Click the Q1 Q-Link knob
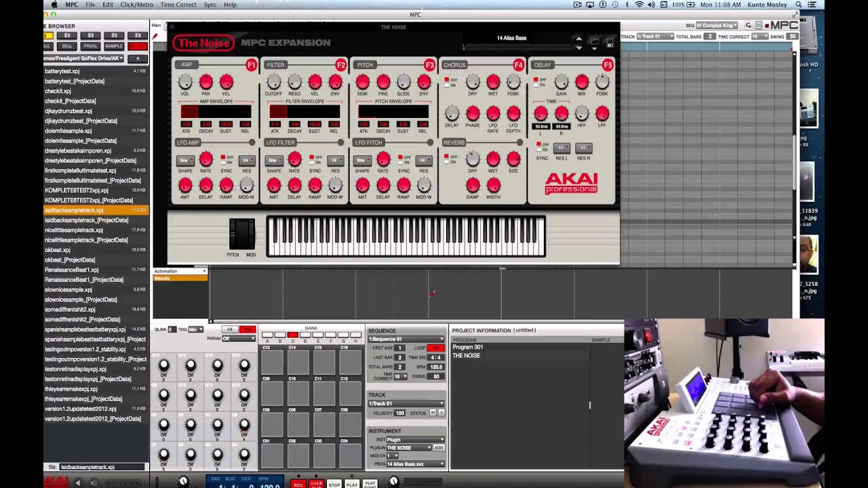 click(163, 455)
